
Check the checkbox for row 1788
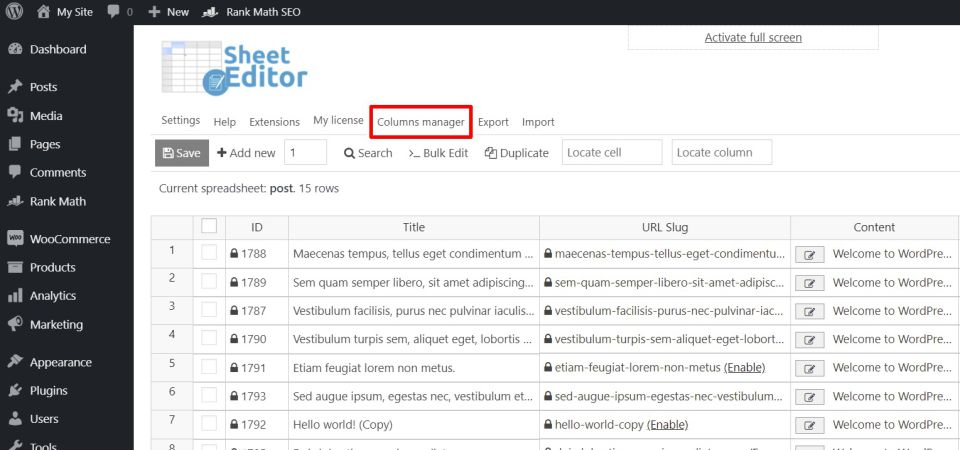(x=209, y=255)
